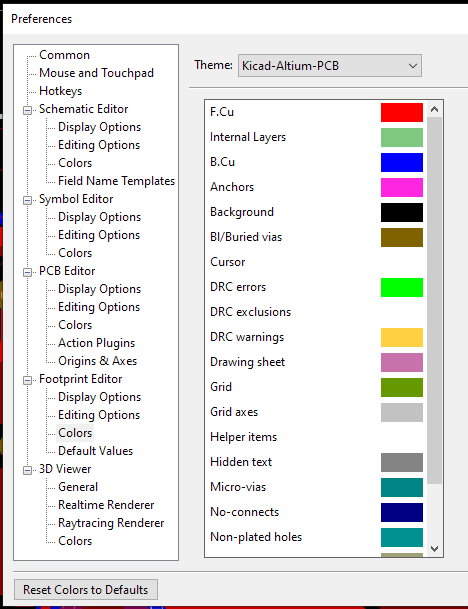
Task: Click the Micro-vias teal color swatch
Action: (x=402, y=487)
